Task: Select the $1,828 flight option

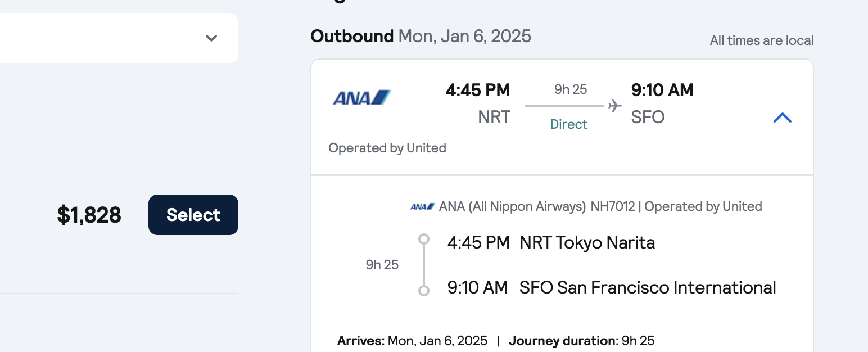Action: (x=193, y=215)
